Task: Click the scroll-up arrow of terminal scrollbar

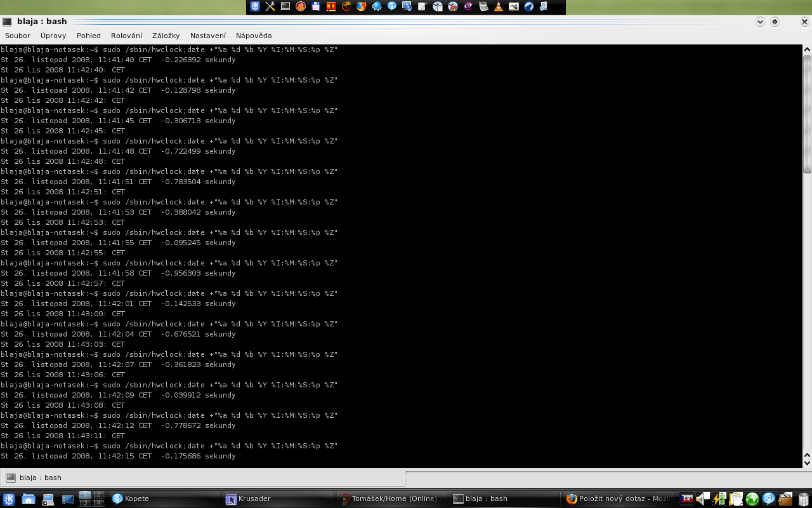Action: [807, 50]
